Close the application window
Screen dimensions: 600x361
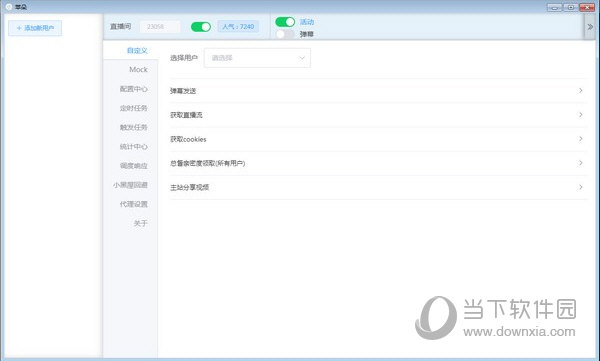[587, 7]
